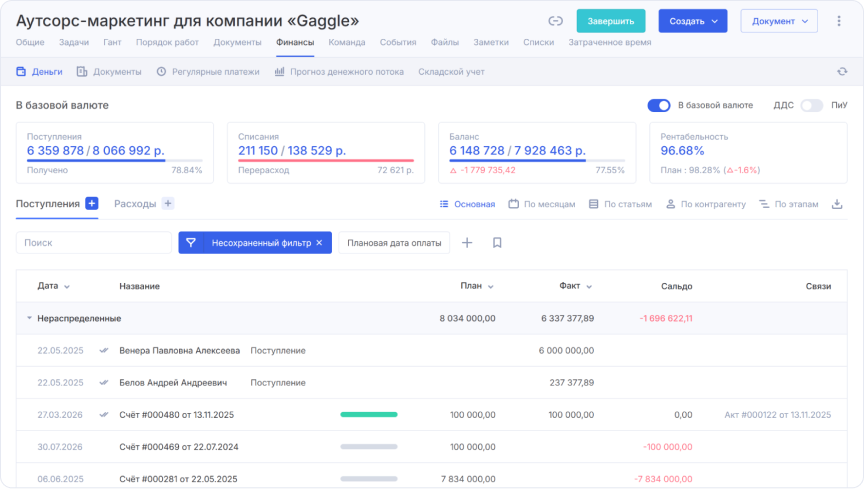
Task: Open the three-dot more options menu
Action: [x=839, y=21]
